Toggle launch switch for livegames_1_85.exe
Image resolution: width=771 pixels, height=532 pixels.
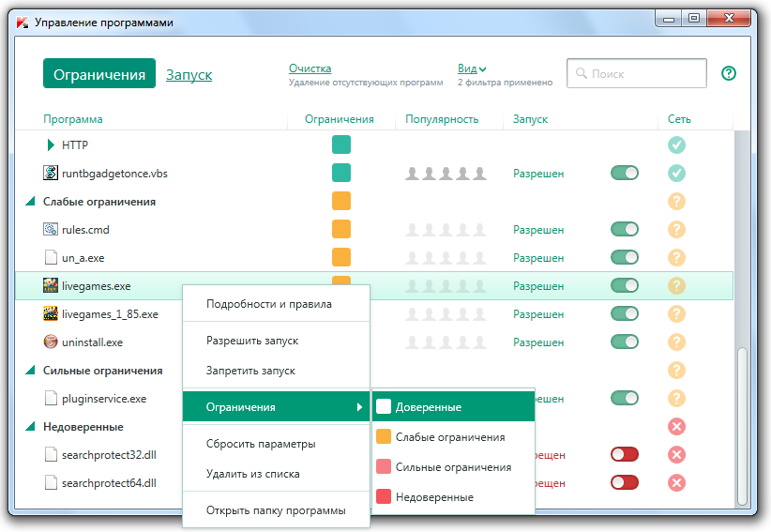(625, 313)
